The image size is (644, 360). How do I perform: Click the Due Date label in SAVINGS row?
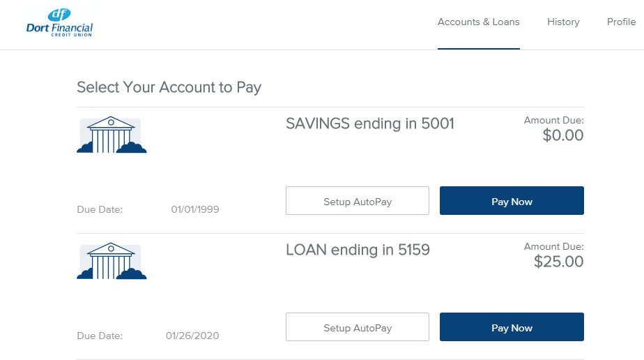coord(100,209)
